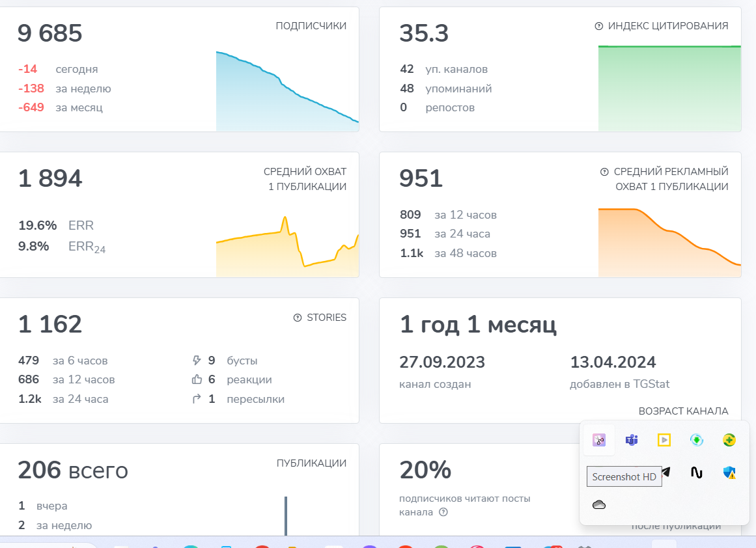Click thumbs-up reactions icon in Stories card

coord(197,379)
